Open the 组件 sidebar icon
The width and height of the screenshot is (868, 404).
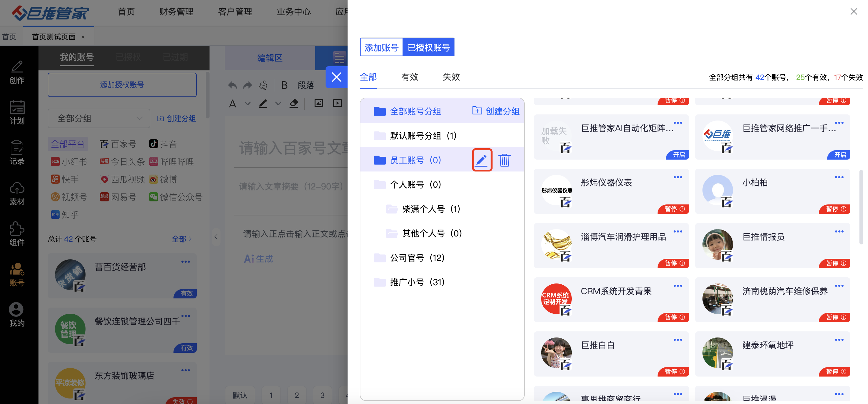pyautogui.click(x=17, y=234)
